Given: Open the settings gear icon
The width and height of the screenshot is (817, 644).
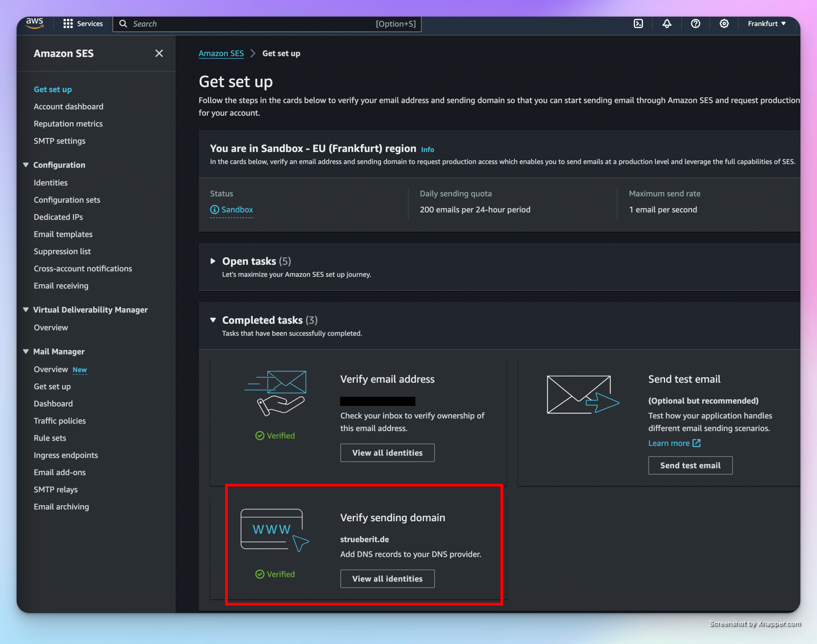Looking at the screenshot, I should 724,24.
